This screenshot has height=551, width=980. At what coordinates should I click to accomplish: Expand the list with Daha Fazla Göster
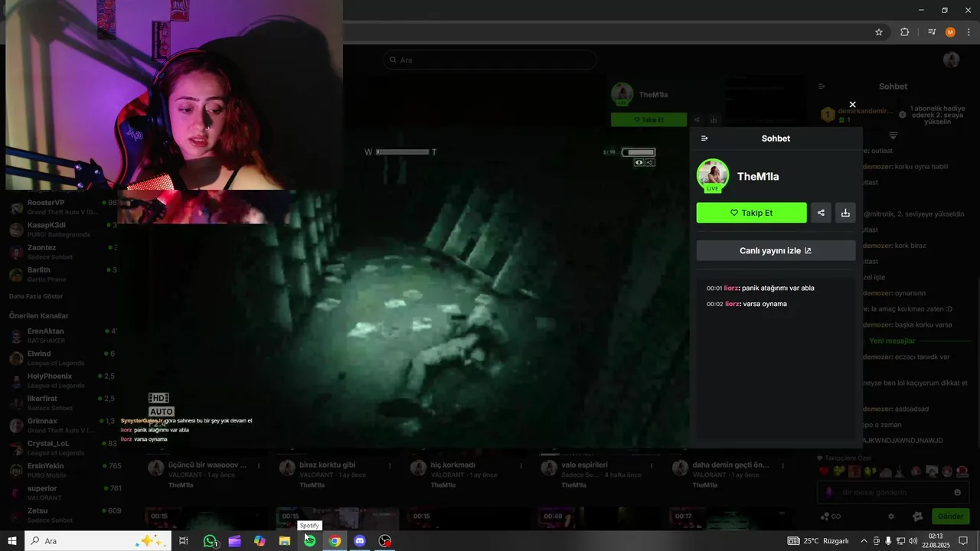(x=36, y=296)
